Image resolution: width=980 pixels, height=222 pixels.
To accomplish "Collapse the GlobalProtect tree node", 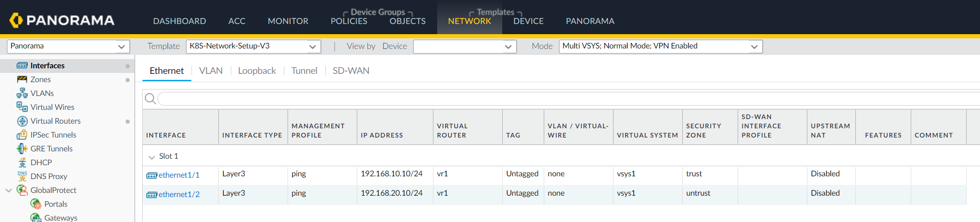I will 8,190.
